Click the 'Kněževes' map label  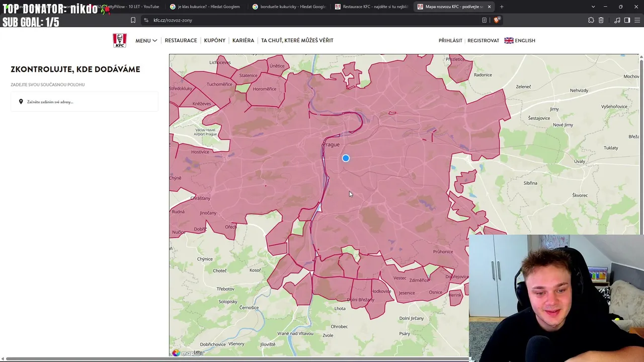click(201, 104)
